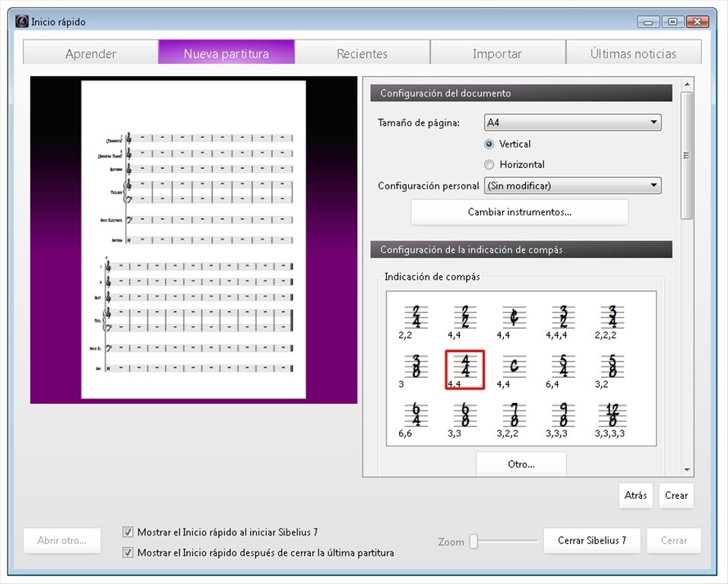Select the 3/2 time signature
The height and width of the screenshot is (584, 728).
(x=563, y=317)
